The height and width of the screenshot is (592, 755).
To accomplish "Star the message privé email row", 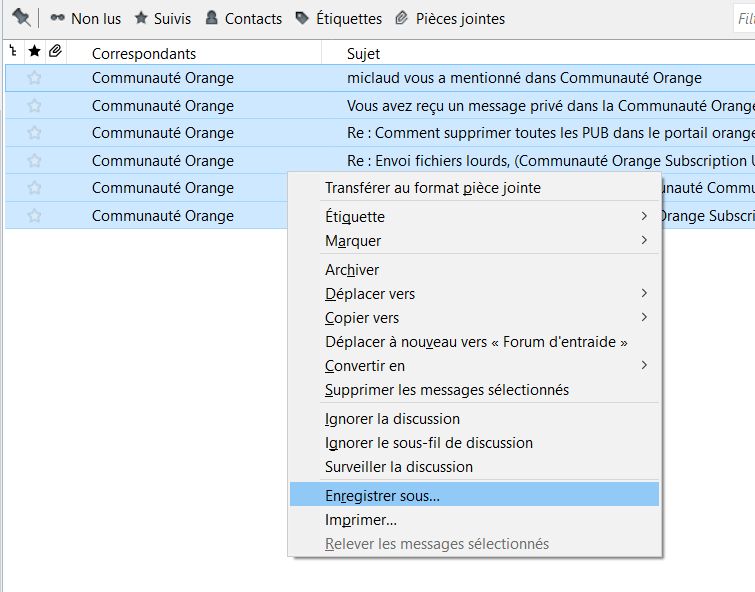I will [35, 106].
